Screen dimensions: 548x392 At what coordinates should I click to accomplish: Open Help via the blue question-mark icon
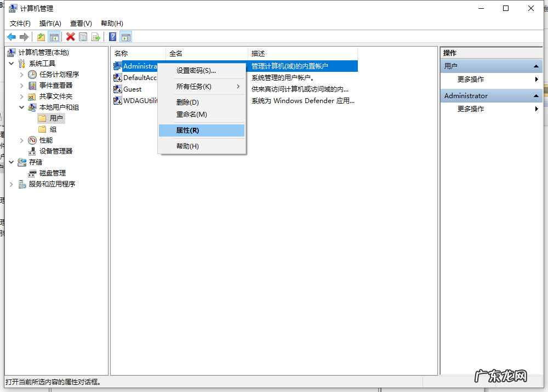coord(112,37)
